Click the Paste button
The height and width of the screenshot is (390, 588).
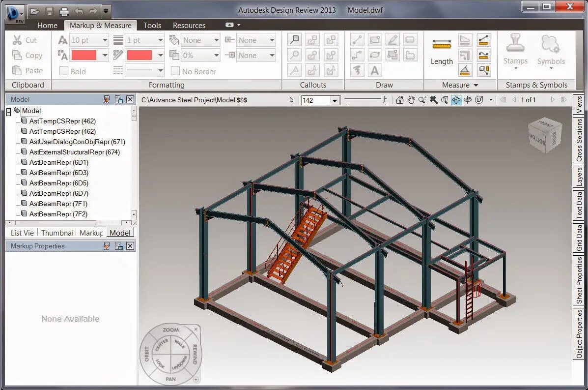tap(28, 70)
